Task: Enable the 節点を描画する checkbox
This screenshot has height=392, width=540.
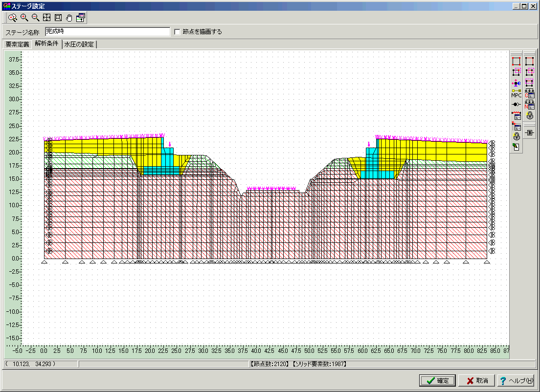Action: tap(177, 32)
